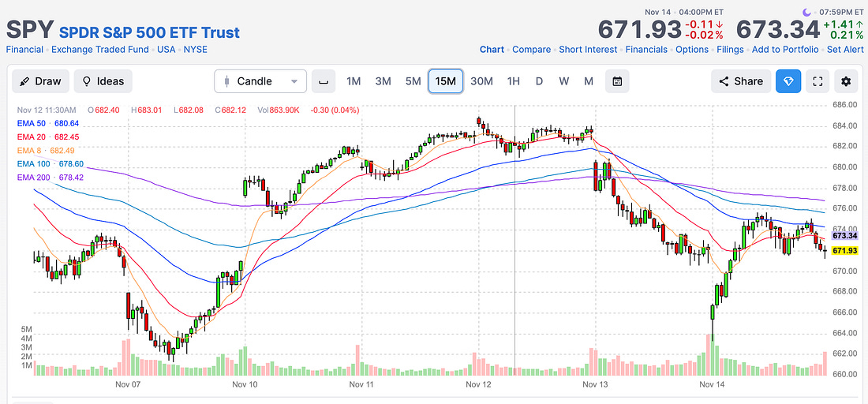Open the Financials link
Image resolution: width=868 pixels, height=404 pixels.
tap(646, 49)
